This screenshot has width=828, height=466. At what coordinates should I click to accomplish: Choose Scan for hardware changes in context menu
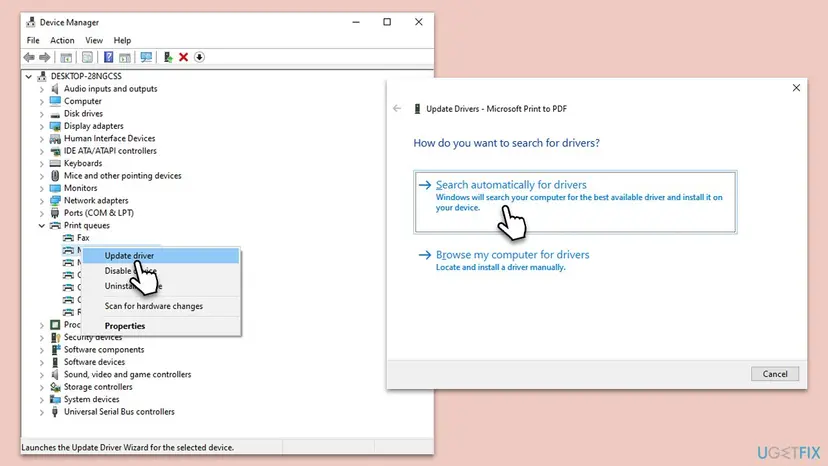pyautogui.click(x=161, y=306)
